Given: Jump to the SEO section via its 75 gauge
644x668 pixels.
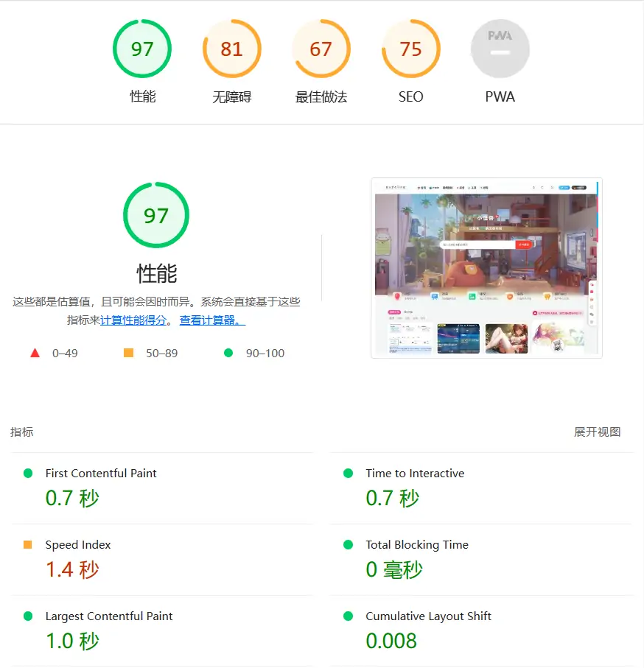Looking at the screenshot, I should coord(410,49).
